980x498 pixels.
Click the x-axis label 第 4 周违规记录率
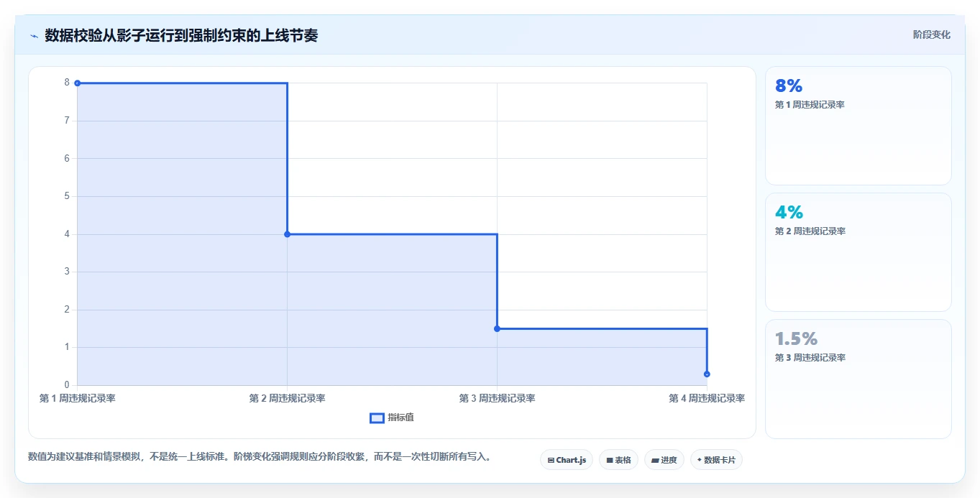pyautogui.click(x=707, y=398)
